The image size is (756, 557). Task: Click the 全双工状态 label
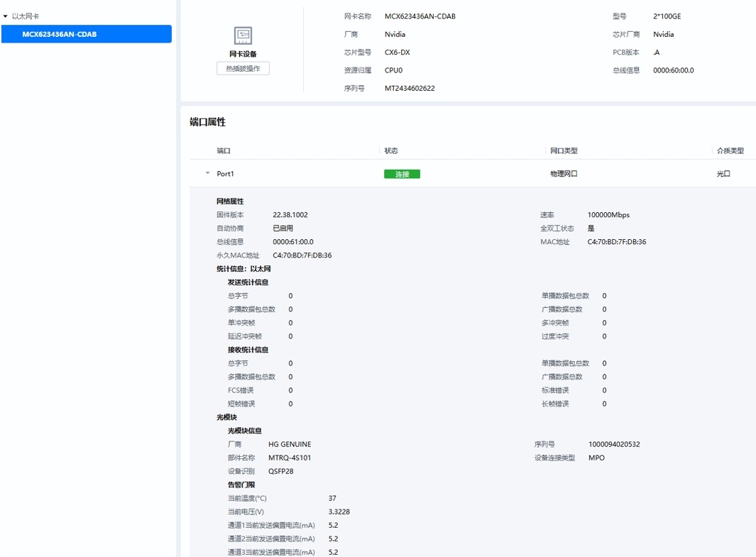557,228
